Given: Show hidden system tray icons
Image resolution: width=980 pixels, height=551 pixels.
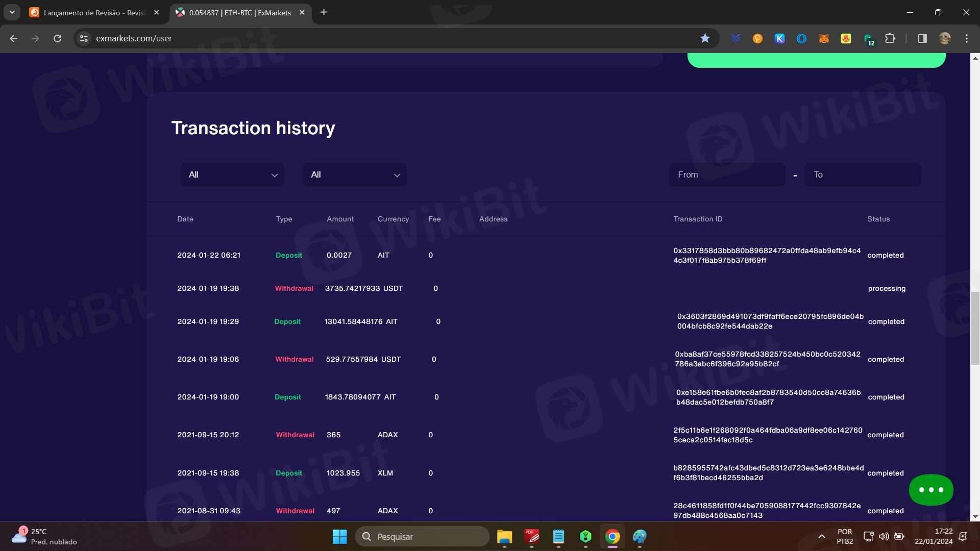Looking at the screenshot, I should [821, 537].
